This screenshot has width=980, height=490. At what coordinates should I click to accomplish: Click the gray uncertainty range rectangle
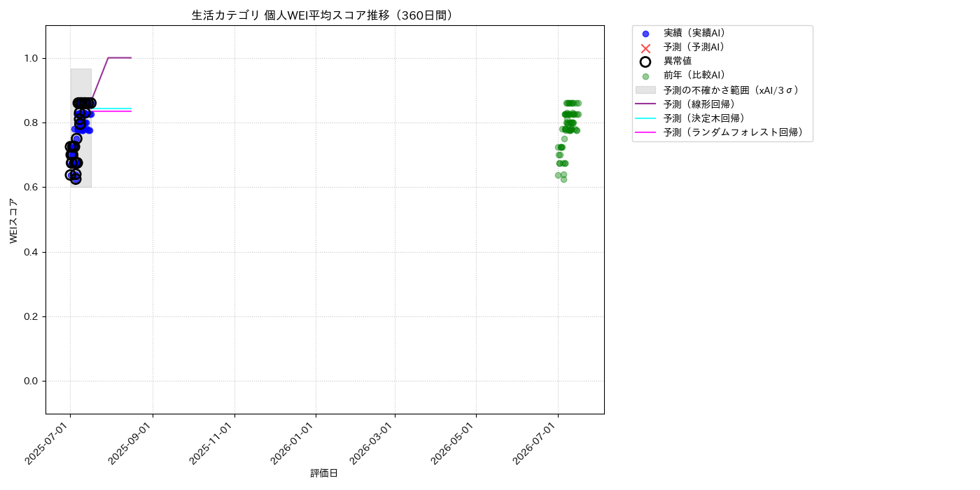click(x=80, y=128)
